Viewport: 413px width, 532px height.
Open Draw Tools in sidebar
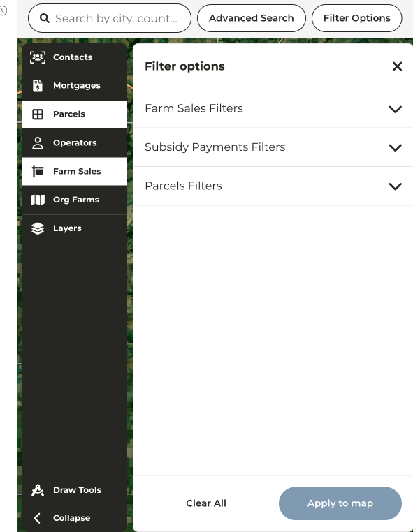pos(75,490)
